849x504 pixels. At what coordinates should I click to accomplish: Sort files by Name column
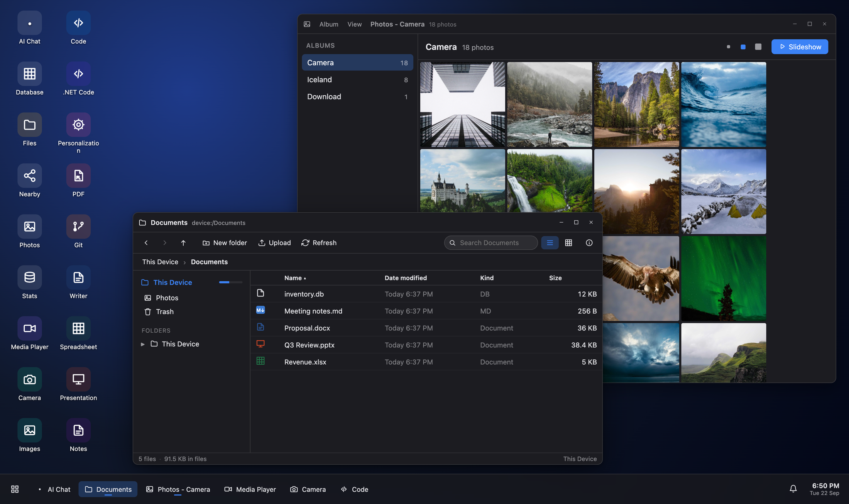[295, 278]
